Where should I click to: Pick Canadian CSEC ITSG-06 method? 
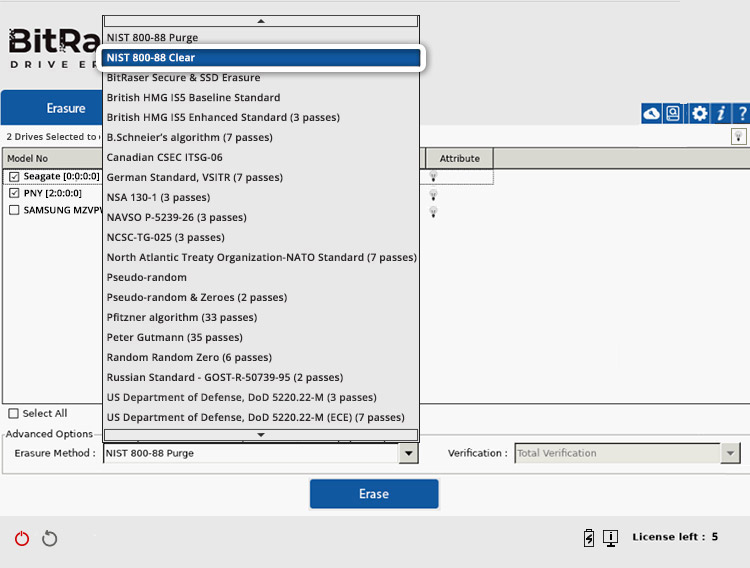[x=261, y=157]
